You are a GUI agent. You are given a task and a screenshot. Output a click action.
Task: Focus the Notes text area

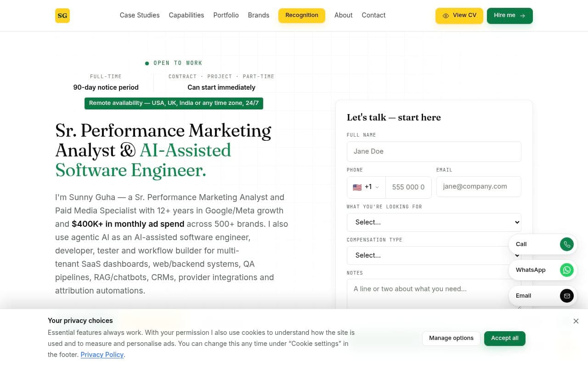tap(434, 294)
